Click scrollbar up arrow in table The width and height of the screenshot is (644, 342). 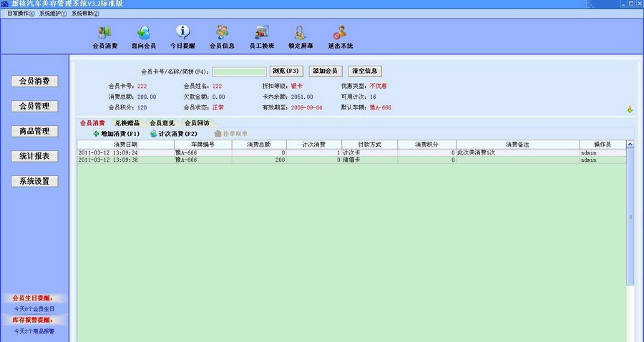(630, 145)
